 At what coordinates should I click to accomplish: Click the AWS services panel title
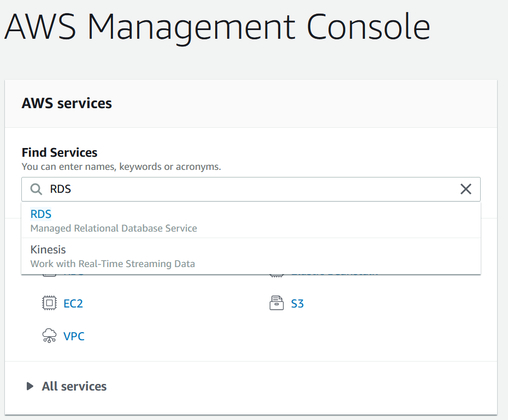click(x=67, y=103)
